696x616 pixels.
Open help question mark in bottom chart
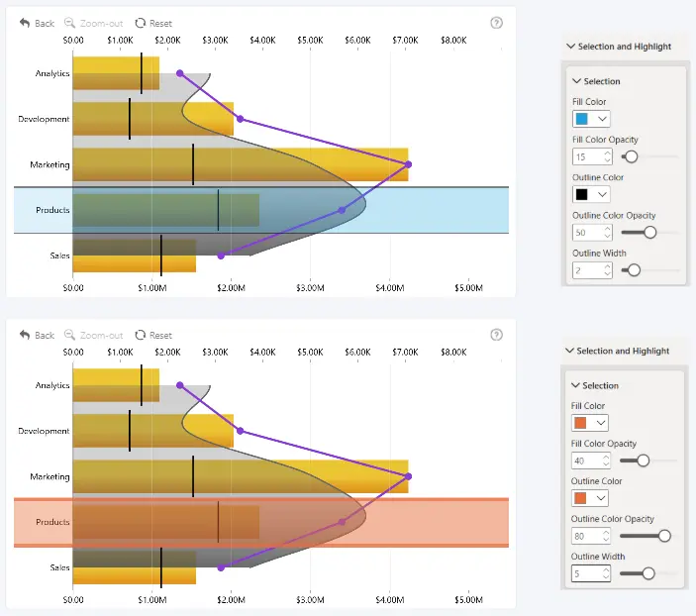pos(496,335)
